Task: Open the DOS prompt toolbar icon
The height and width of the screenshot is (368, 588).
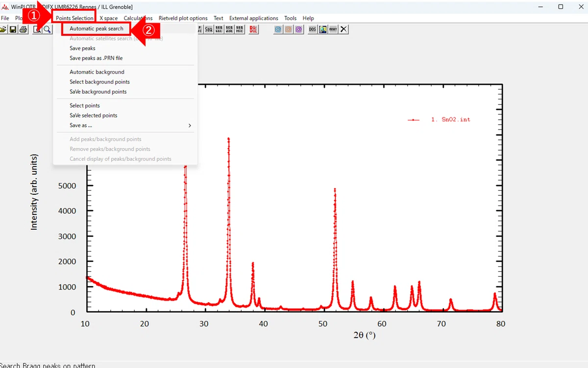Action: (313, 29)
